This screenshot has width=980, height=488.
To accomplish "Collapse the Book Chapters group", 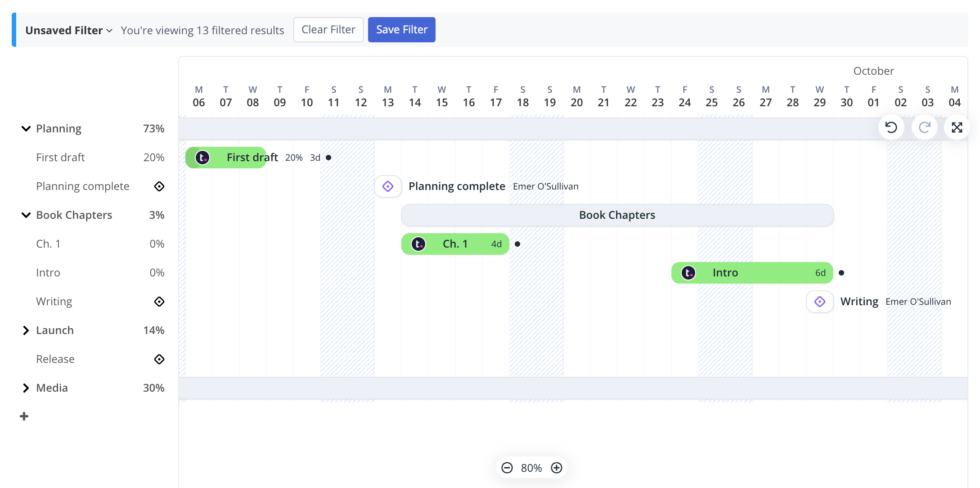I will pyautogui.click(x=26, y=215).
